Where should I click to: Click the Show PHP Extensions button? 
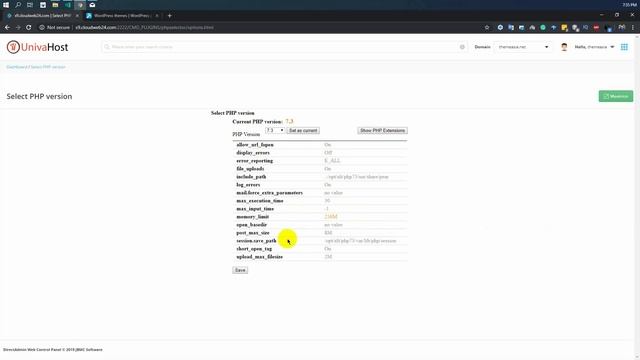382,131
